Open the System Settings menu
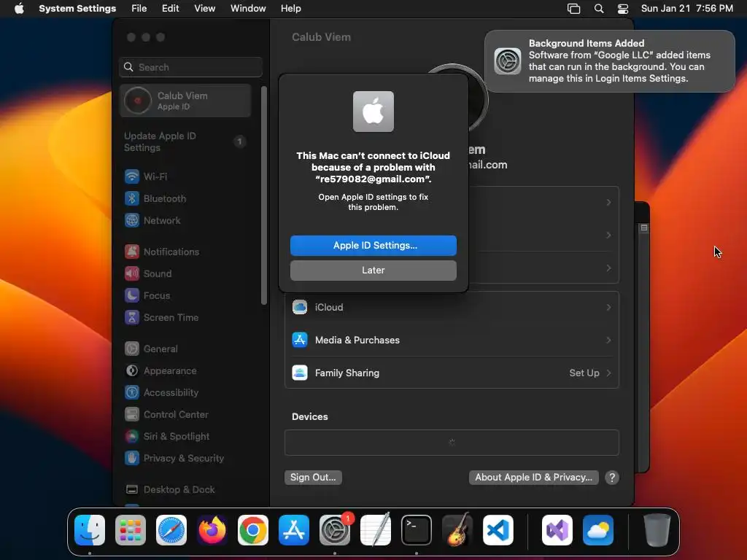This screenshot has height=560, width=747. [x=77, y=9]
